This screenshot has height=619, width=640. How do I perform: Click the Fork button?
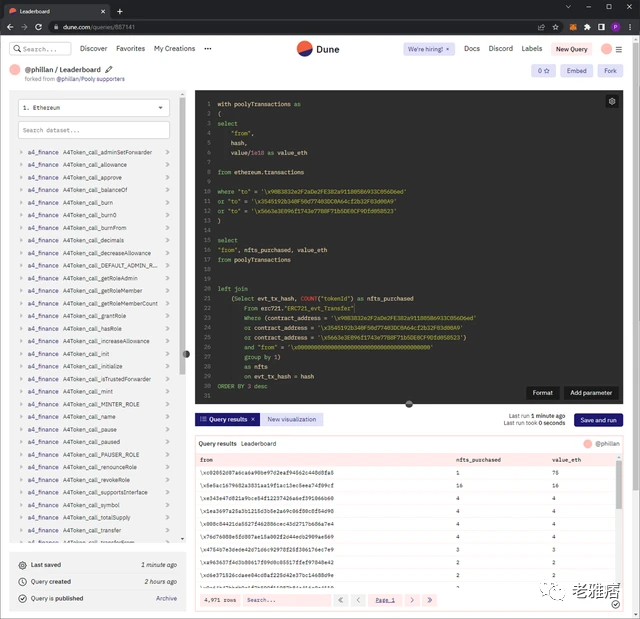tap(610, 71)
